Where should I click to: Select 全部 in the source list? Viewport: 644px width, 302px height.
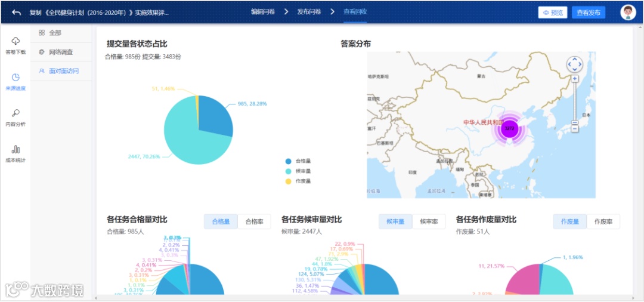(x=61, y=33)
